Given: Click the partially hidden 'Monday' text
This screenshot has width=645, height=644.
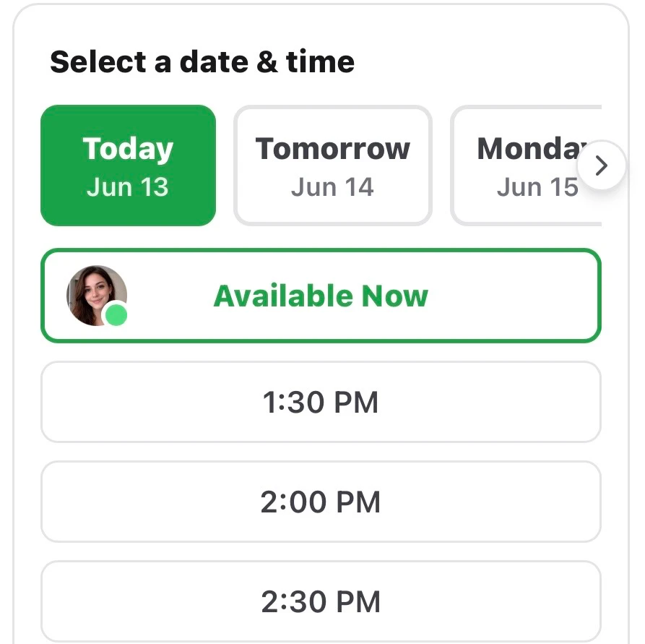Looking at the screenshot, I should (x=532, y=149).
